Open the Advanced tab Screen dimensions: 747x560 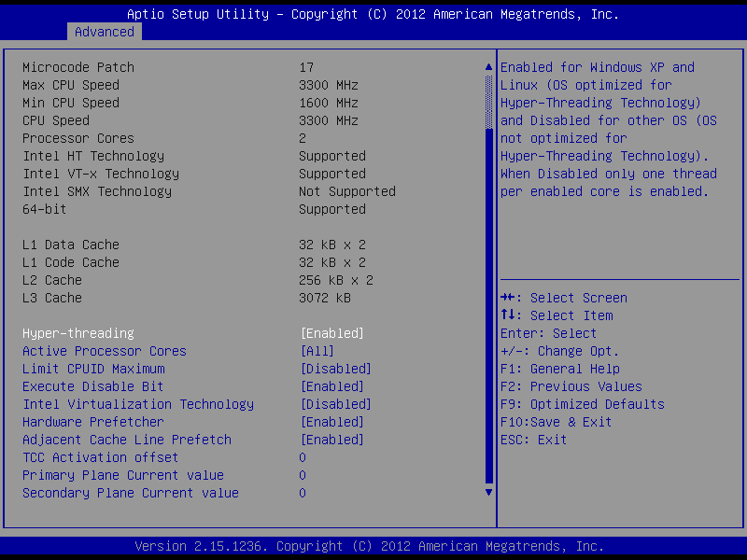(105, 32)
